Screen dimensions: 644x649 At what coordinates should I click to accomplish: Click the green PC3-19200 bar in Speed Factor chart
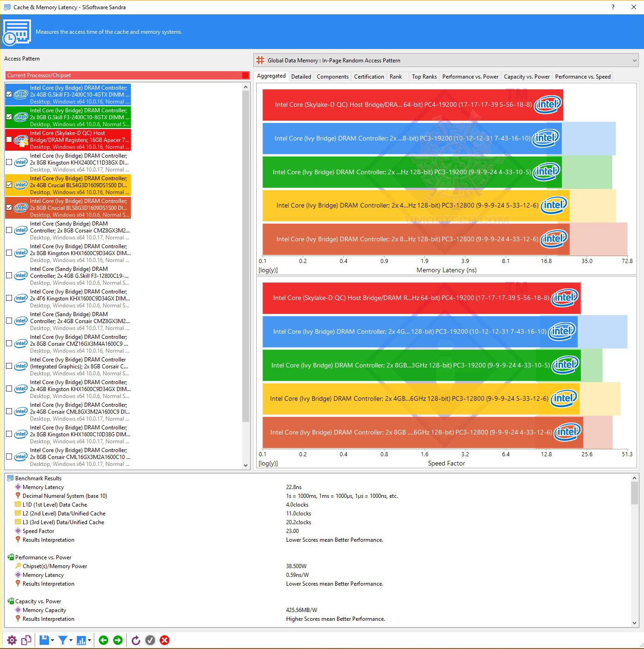click(422, 365)
